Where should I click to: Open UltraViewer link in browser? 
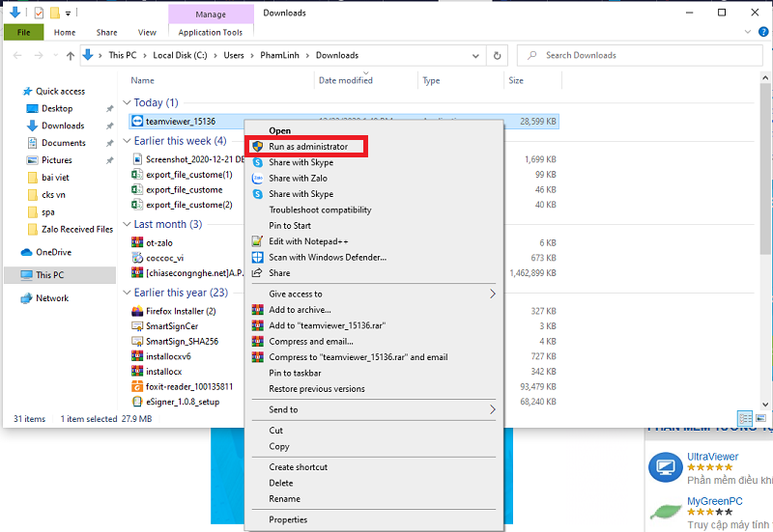pos(712,457)
